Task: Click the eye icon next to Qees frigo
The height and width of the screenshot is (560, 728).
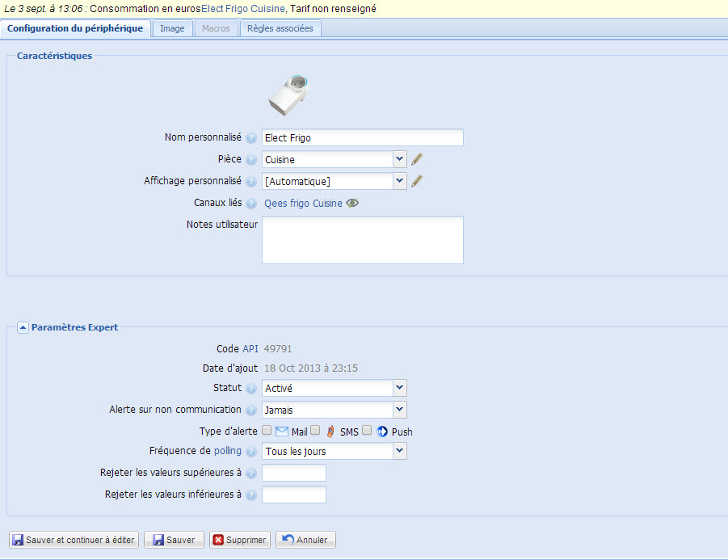Action: pyautogui.click(x=352, y=203)
